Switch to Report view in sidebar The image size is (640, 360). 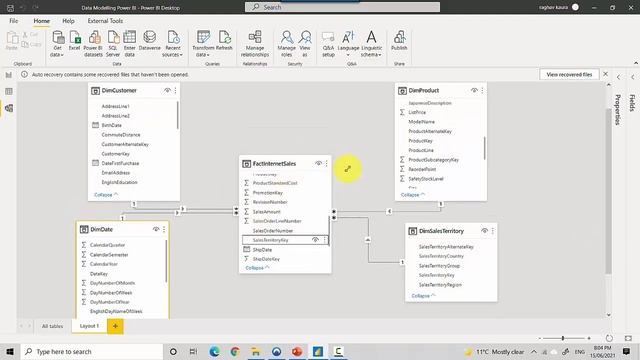9,75
